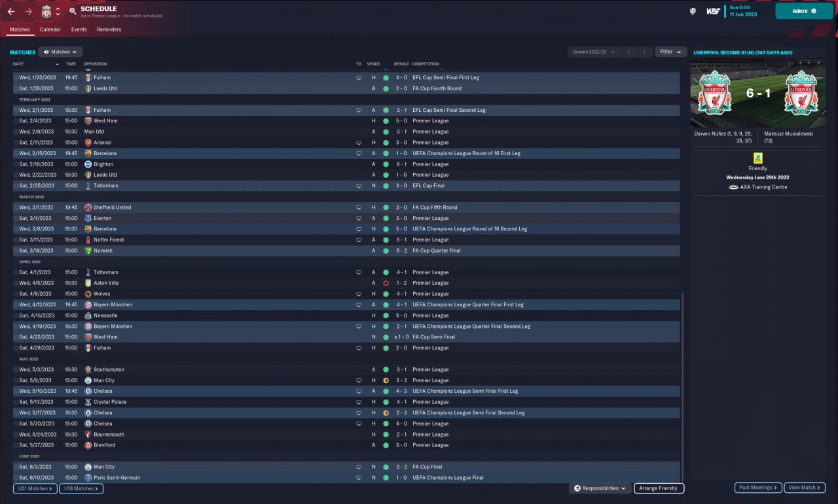Click the West Ham badge on 2/4/2023
This screenshot has width=838, height=504.
coord(88,121)
